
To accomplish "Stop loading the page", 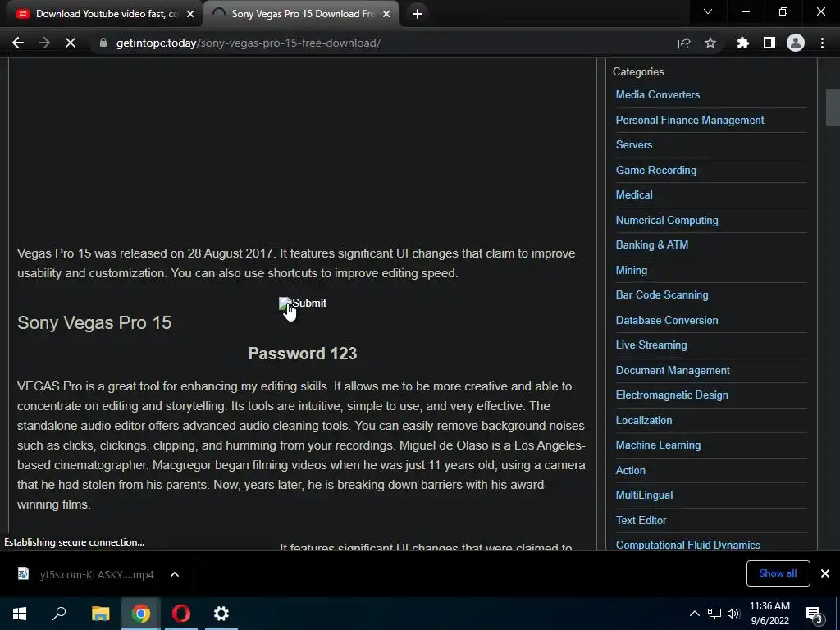I will coord(71,43).
